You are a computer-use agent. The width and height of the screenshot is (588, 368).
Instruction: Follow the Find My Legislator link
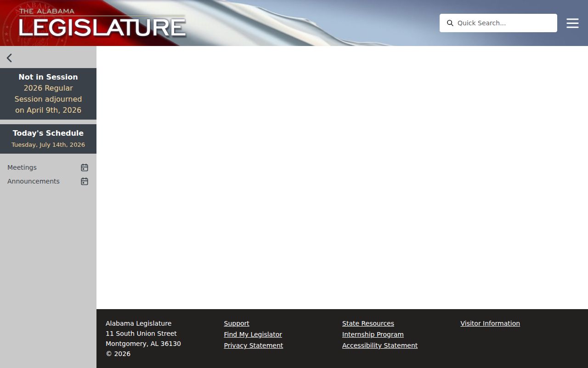click(x=253, y=334)
